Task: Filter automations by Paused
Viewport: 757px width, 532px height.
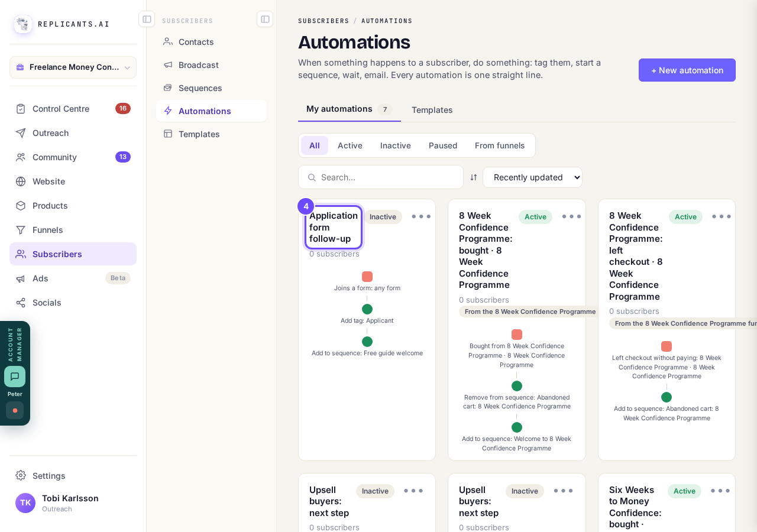Action: point(443,145)
